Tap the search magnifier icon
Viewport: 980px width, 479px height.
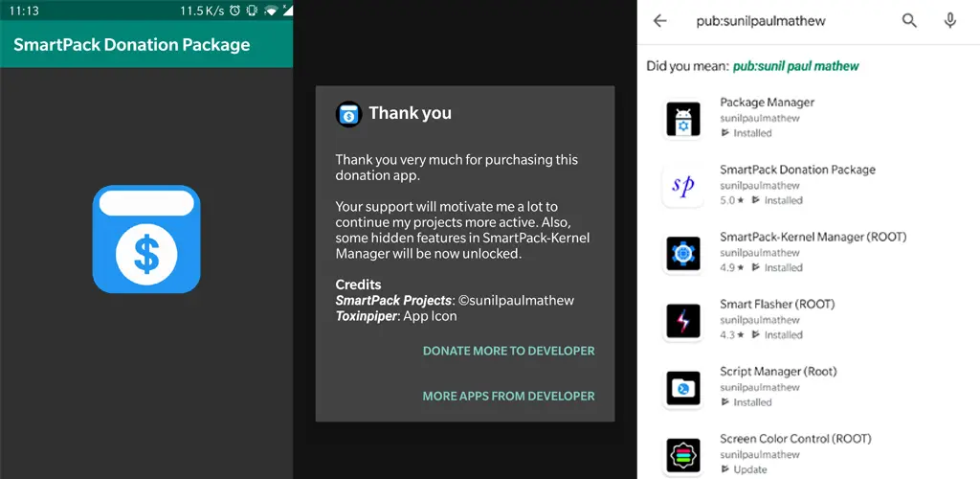pyautogui.click(x=909, y=21)
